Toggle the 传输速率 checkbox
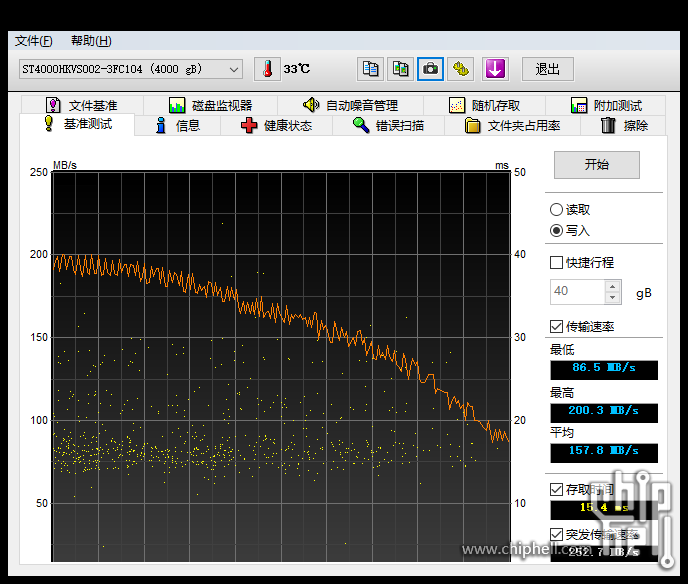 coord(556,326)
